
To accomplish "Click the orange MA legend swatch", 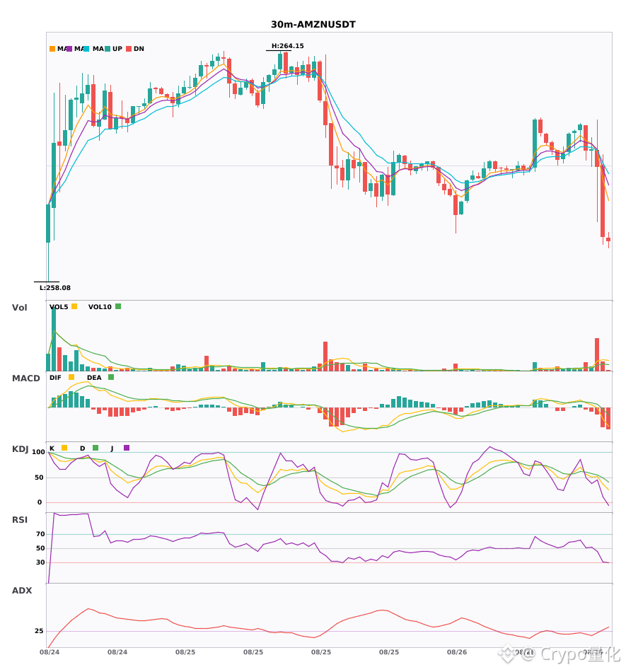I will click(x=52, y=49).
